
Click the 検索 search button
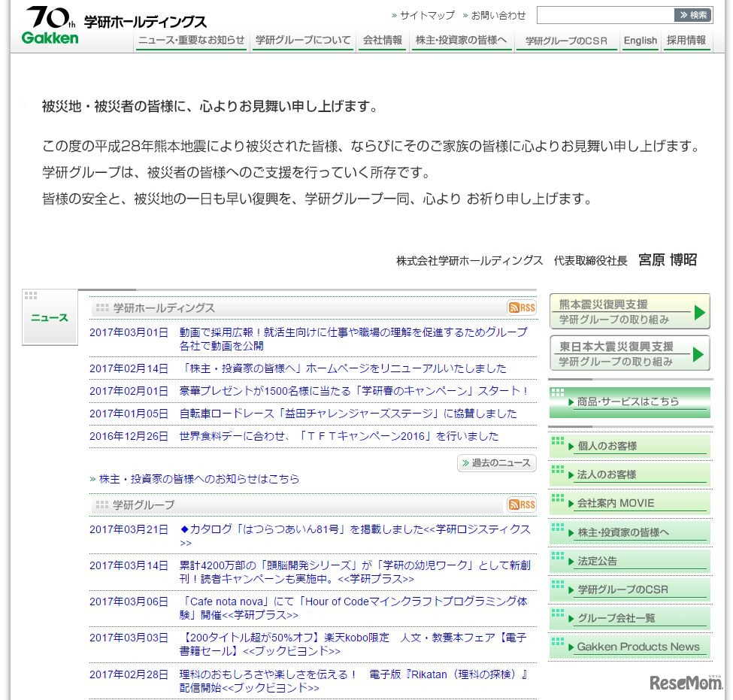691,14
